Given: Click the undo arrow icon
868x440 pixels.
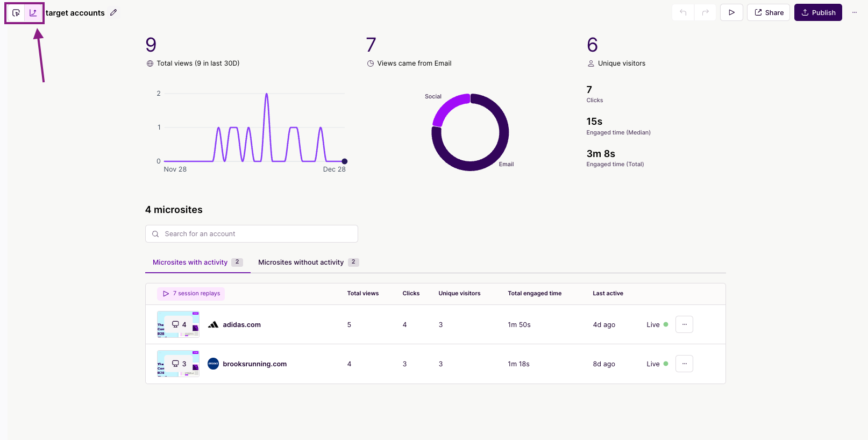Looking at the screenshot, I should [x=683, y=12].
